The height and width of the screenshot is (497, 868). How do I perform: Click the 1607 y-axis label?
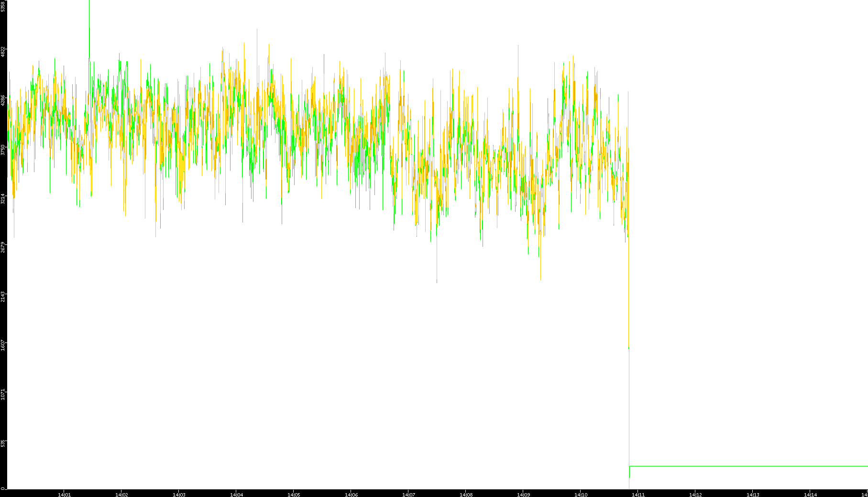tap(3, 345)
